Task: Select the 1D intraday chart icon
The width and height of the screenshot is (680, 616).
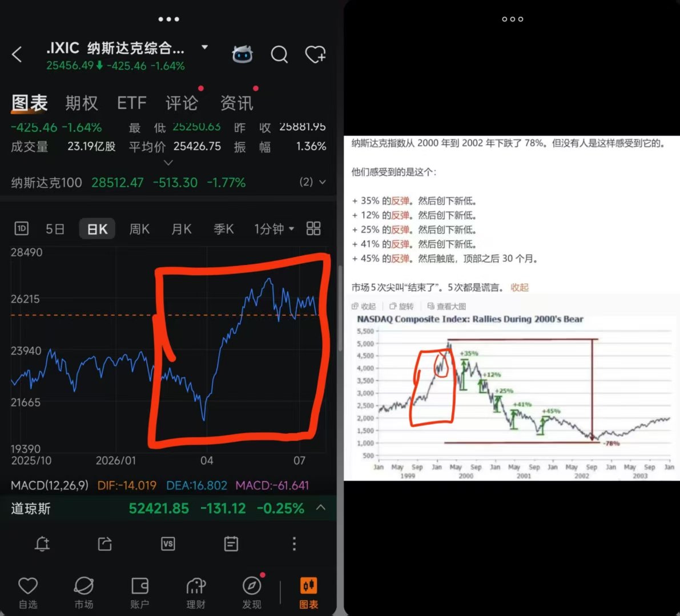Action: click(x=22, y=228)
